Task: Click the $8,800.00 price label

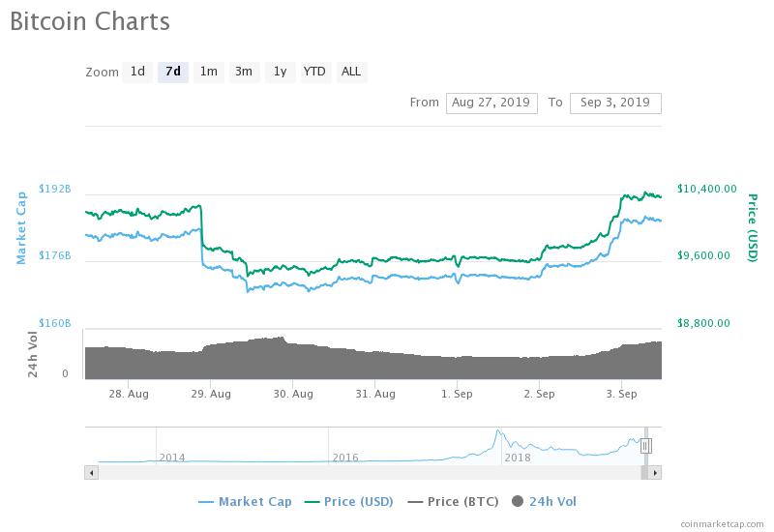Action: click(703, 323)
